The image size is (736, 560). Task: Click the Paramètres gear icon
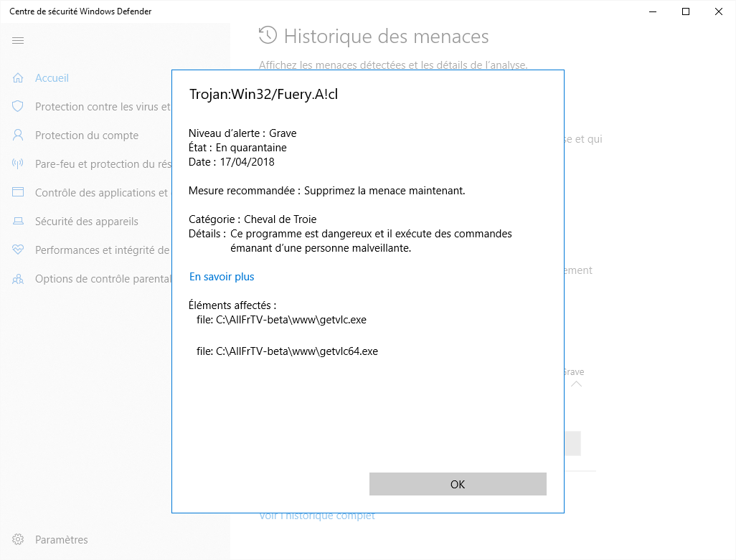(x=18, y=539)
